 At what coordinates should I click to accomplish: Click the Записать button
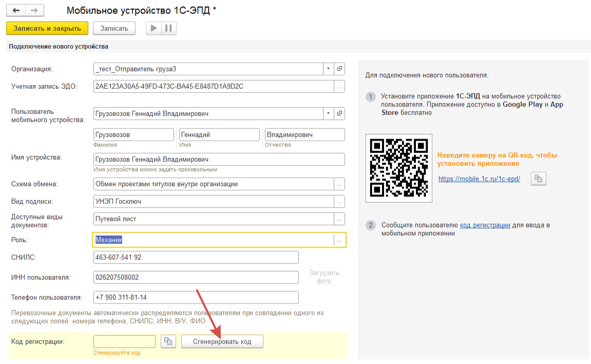point(114,28)
